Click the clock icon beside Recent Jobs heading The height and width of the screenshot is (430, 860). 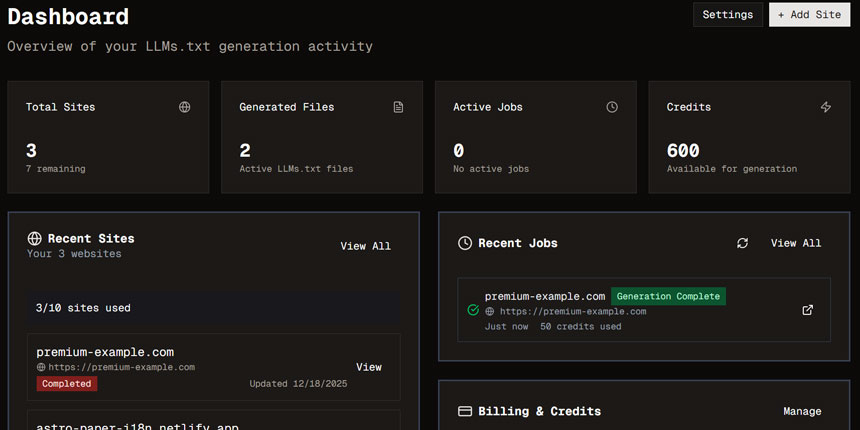point(465,244)
